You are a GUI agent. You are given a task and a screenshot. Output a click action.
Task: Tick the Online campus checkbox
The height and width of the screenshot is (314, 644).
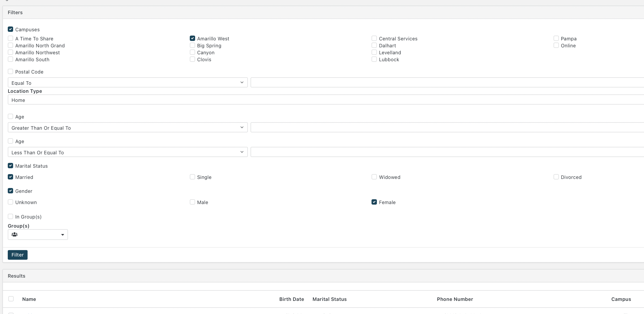(x=556, y=45)
